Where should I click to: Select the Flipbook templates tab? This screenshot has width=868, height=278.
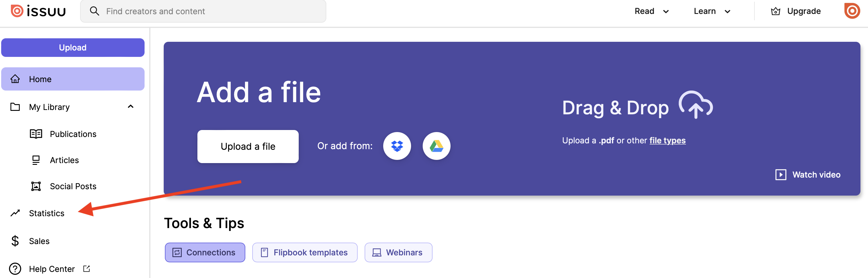pos(305,252)
